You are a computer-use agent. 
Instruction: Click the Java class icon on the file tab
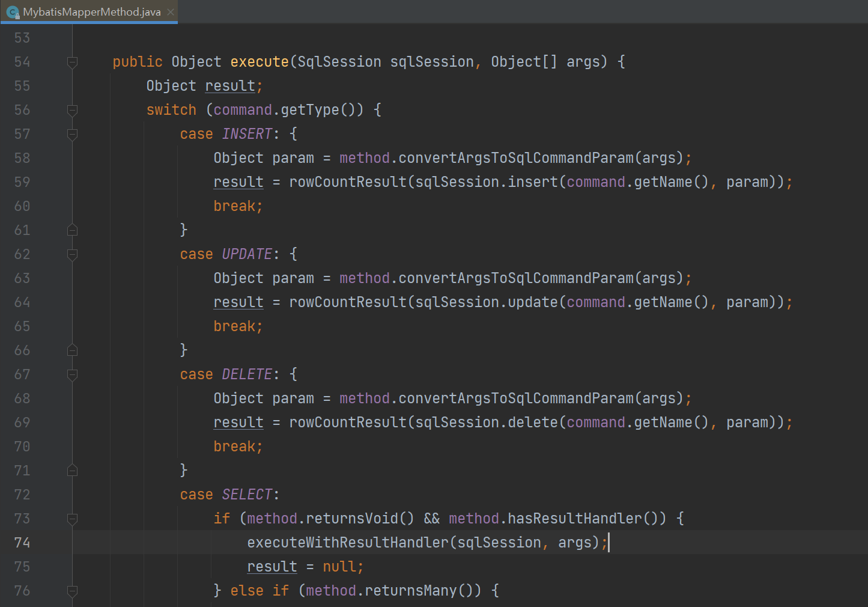click(13, 12)
